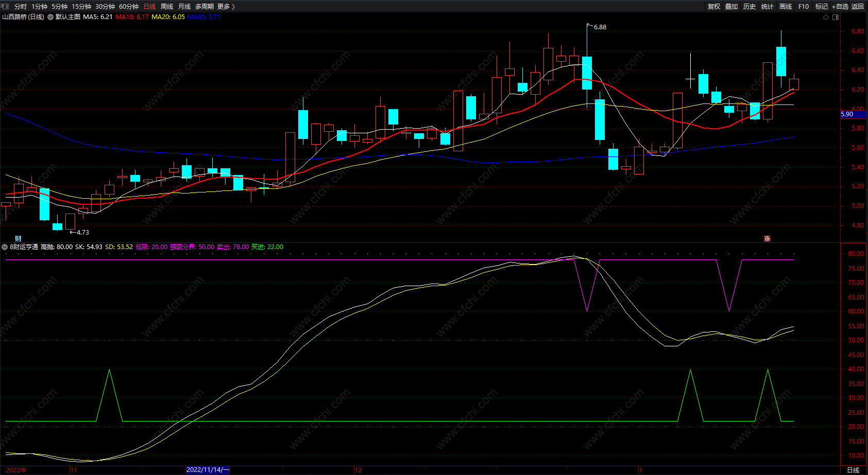Click the 强弱分界: 50.00 indicator value
This screenshot has width=868, height=475.
[x=192, y=247]
